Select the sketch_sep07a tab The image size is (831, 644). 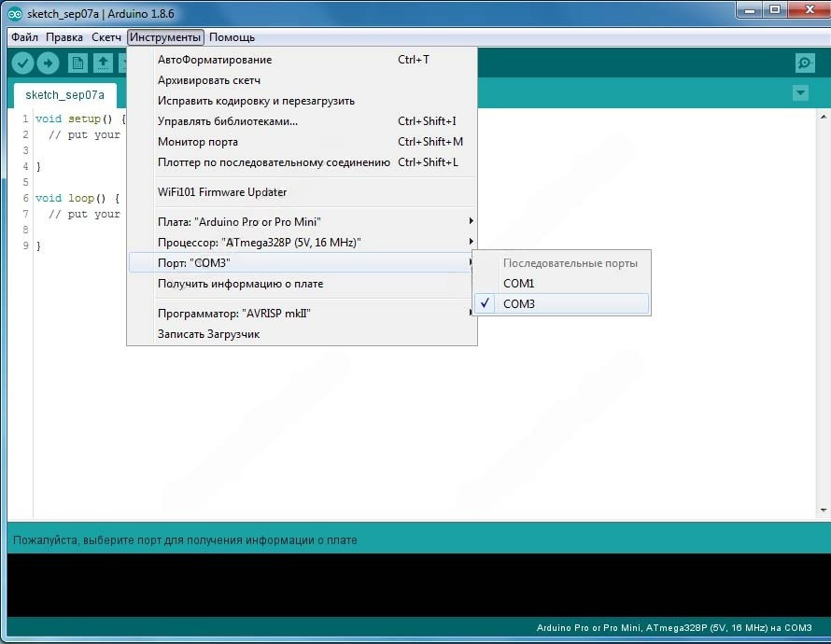64,95
